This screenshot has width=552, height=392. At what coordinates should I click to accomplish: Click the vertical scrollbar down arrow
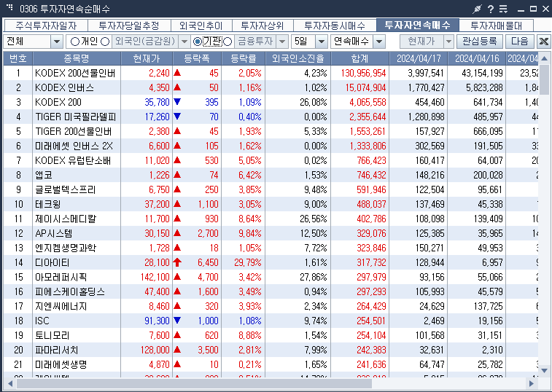click(x=544, y=371)
